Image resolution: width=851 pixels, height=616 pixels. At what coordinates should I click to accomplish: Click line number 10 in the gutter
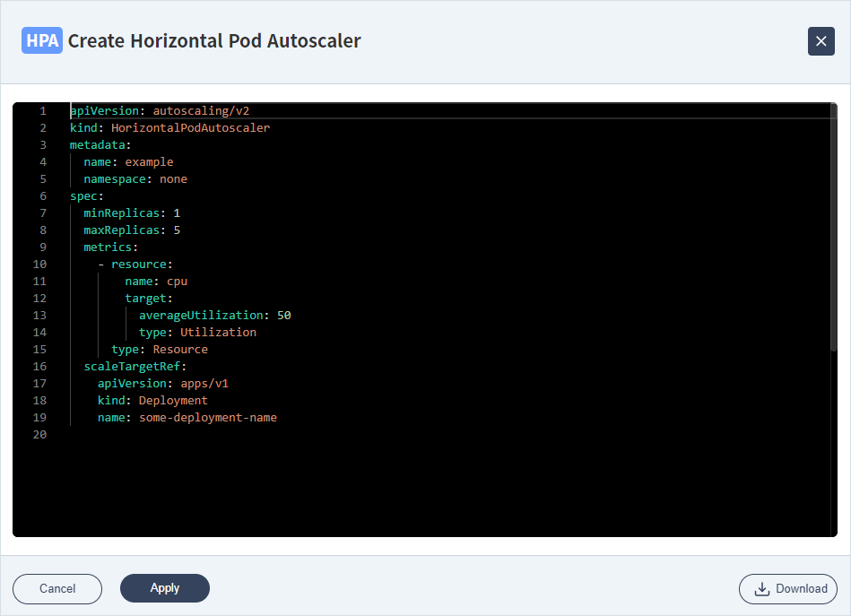tap(39, 265)
